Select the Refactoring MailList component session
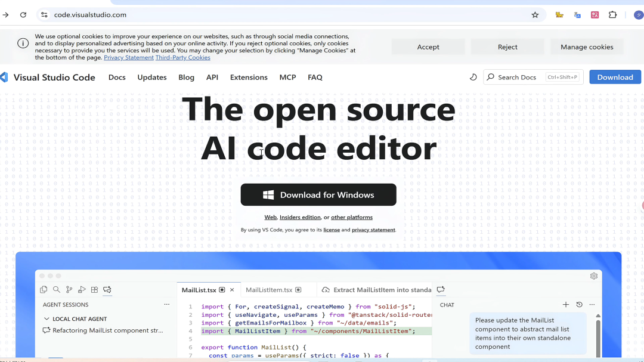This screenshot has width=644, height=362. pyautogui.click(x=103, y=330)
